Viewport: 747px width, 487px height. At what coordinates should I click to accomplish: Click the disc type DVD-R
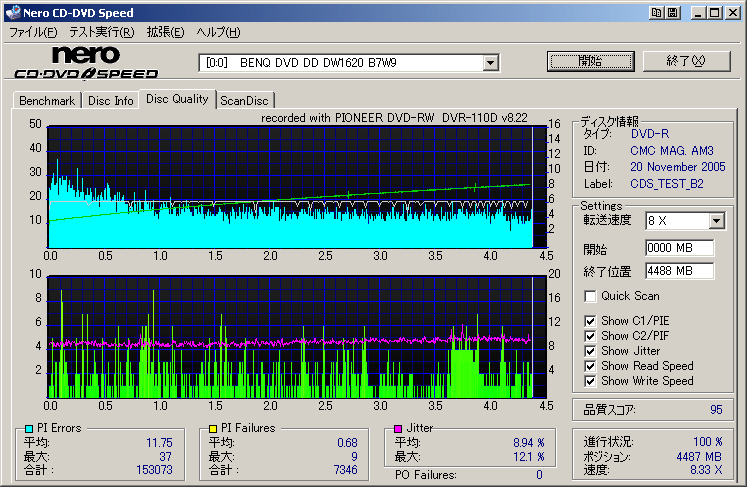650,134
